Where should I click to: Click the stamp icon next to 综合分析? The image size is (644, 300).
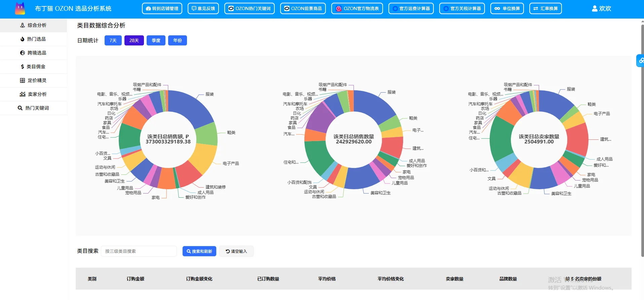pos(23,25)
